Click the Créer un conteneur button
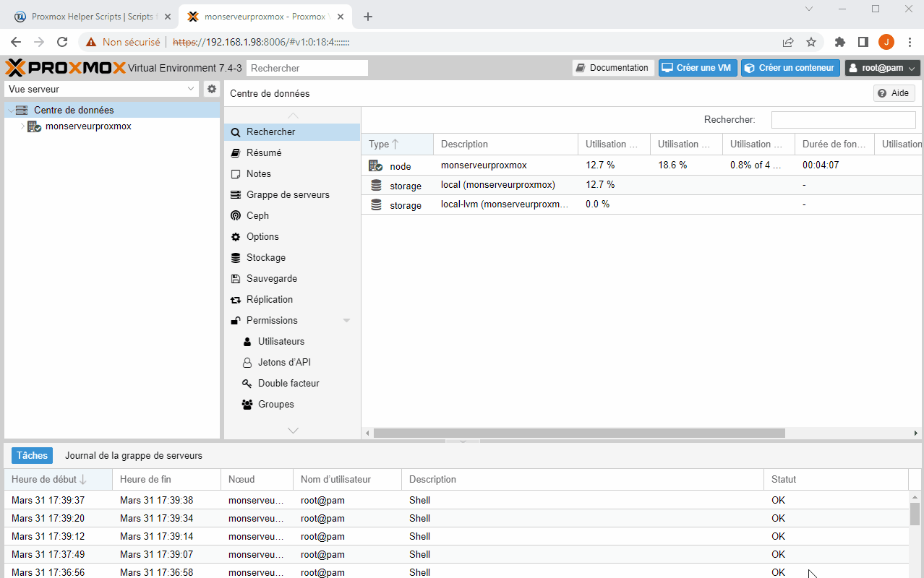This screenshot has width=924, height=578. 790,68
